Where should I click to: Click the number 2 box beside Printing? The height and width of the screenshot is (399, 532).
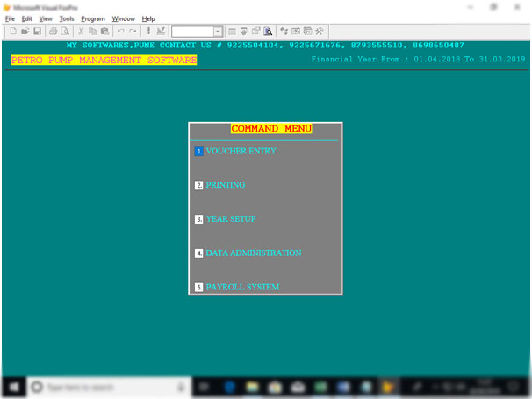point(198,185)
